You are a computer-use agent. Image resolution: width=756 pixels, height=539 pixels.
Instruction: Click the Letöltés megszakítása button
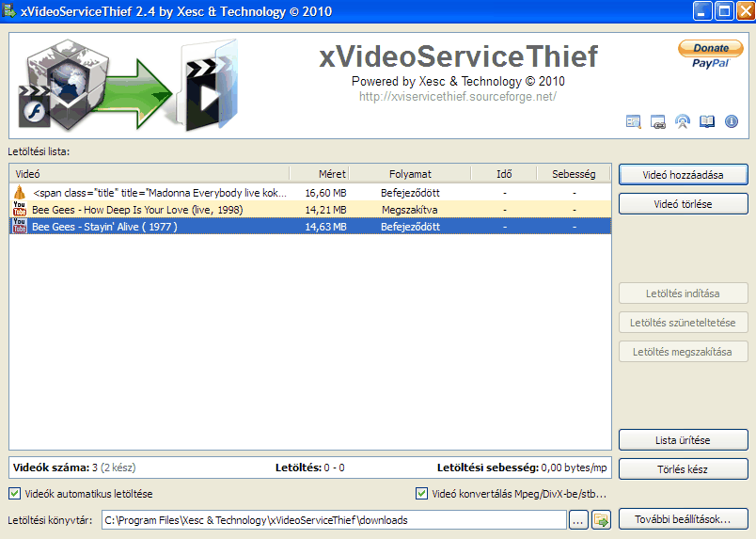[x=684, y=352]
